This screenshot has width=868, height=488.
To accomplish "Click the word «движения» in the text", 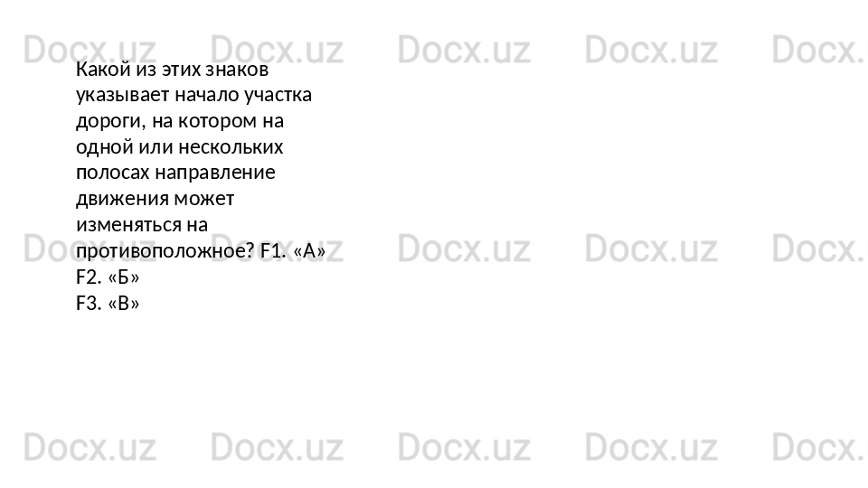I will [x=122, y=199].
